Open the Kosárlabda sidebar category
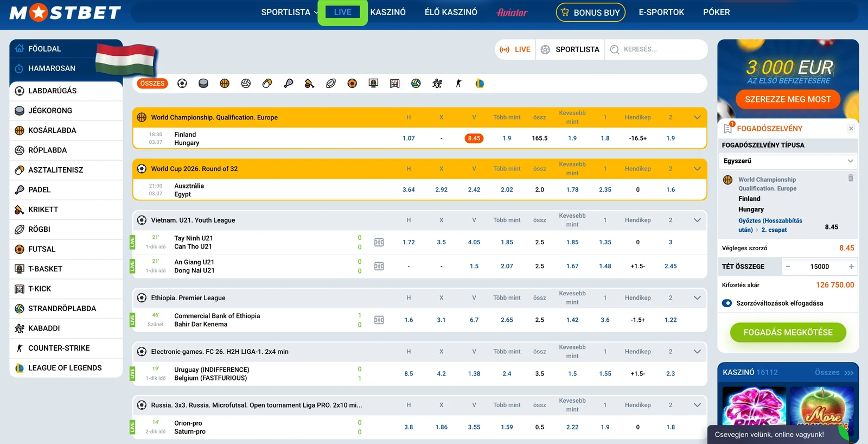The image size is (868, 444). click(x=66, y=130)
